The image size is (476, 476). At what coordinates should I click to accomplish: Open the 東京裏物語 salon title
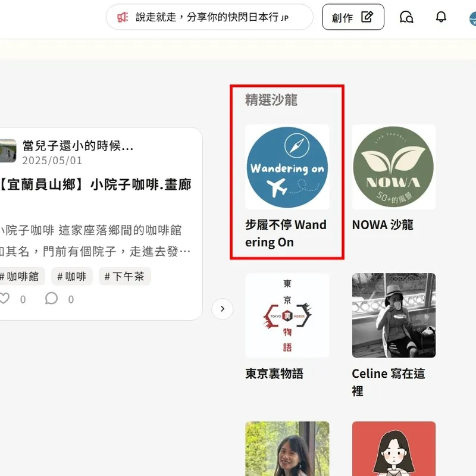274,374
